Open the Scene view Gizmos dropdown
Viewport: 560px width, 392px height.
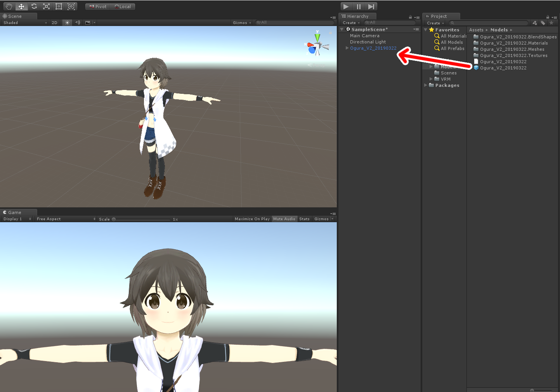click(x=242, y=22)
